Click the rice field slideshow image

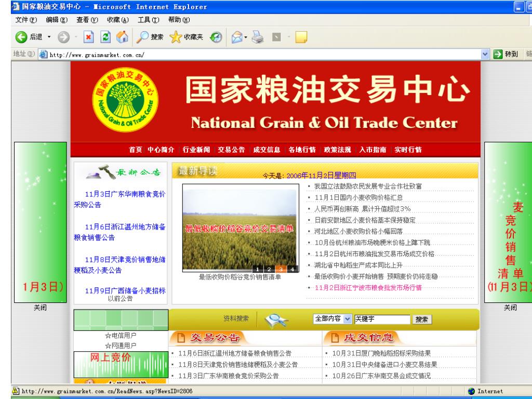point(241,228)
